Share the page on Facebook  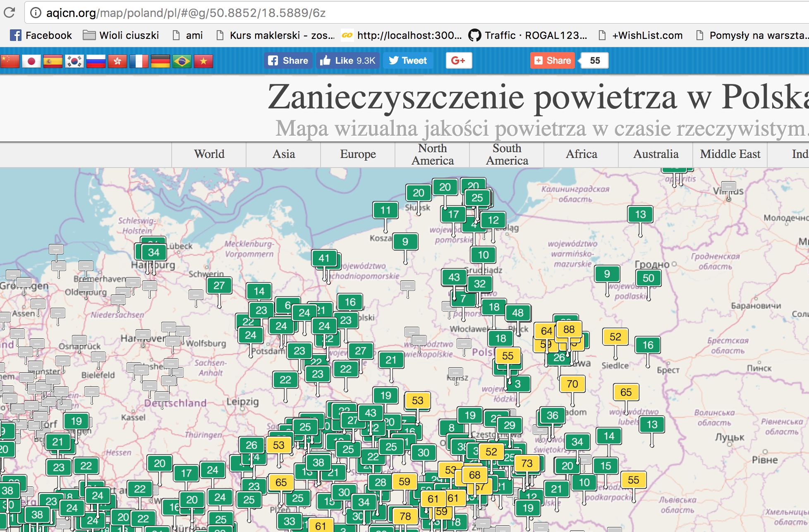tap(288, 60)
